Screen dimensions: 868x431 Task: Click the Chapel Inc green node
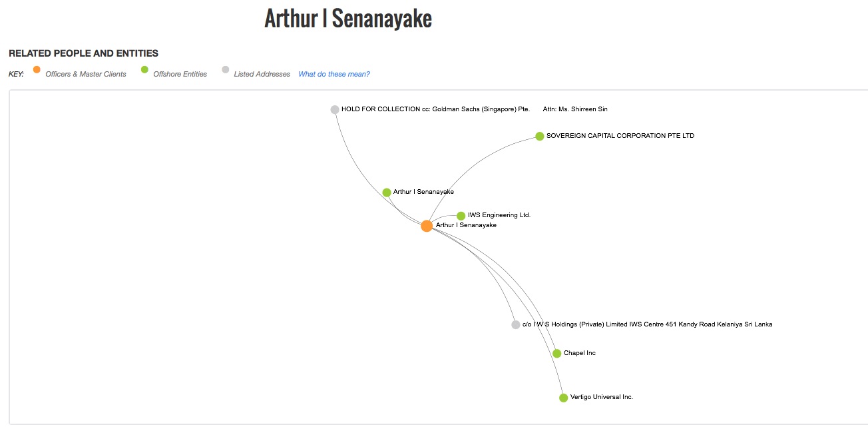557,354
